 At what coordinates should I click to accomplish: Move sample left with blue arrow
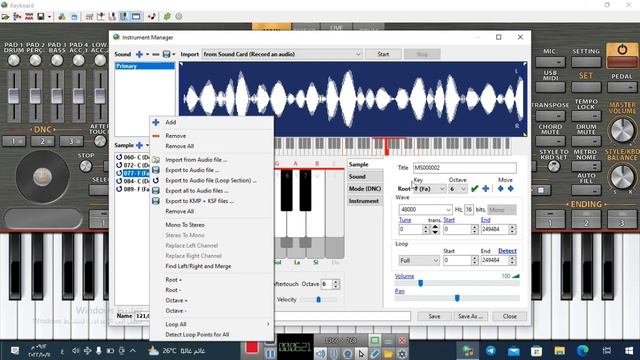click(501, 189)
